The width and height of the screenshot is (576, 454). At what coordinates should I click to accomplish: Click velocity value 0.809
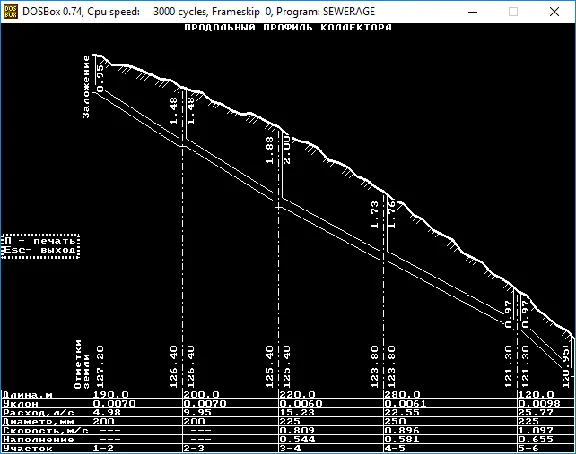pyautogui.click(x=297, y=430)
